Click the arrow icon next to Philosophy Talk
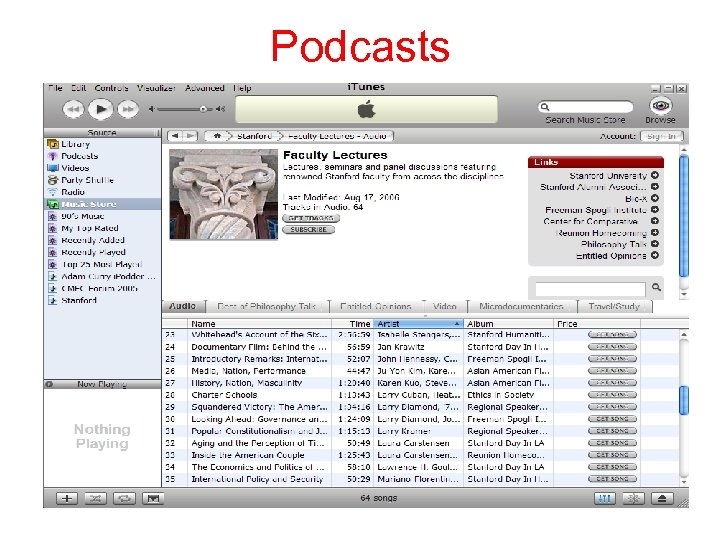 pos(655,244)
